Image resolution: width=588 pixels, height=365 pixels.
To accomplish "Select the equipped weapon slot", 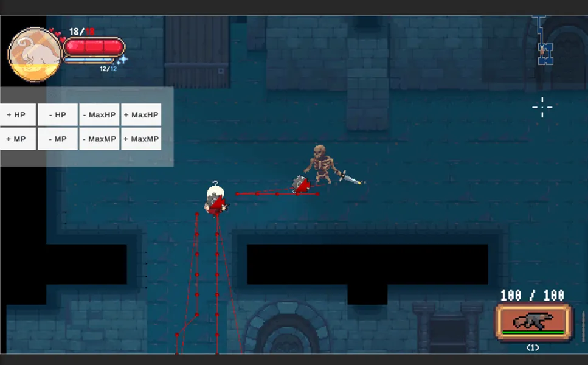I will pos(534,321).
